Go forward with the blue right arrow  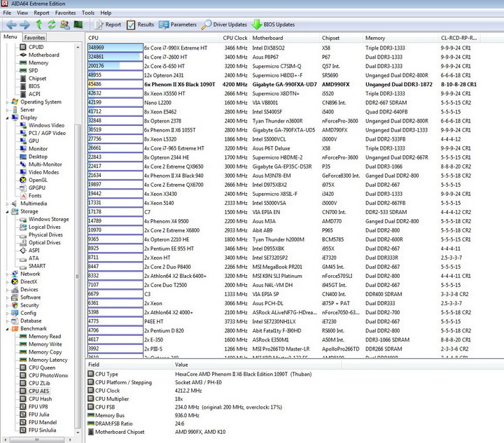coord(24,24)
